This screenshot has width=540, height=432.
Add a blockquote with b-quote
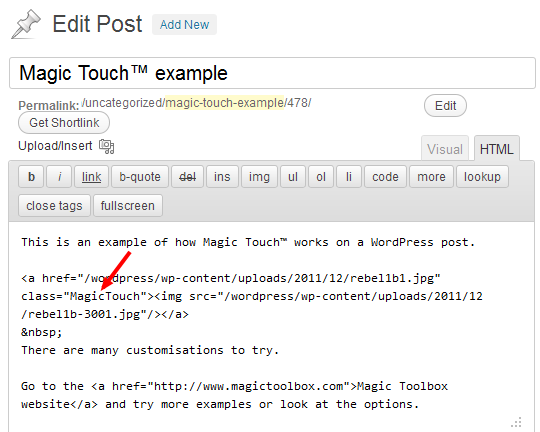click(140, 177)
